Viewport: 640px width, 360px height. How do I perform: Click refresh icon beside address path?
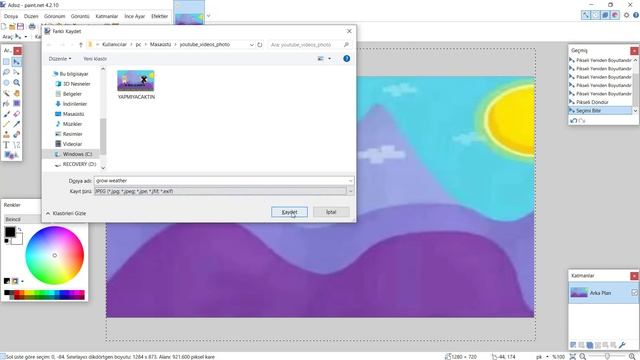point(260,44)
